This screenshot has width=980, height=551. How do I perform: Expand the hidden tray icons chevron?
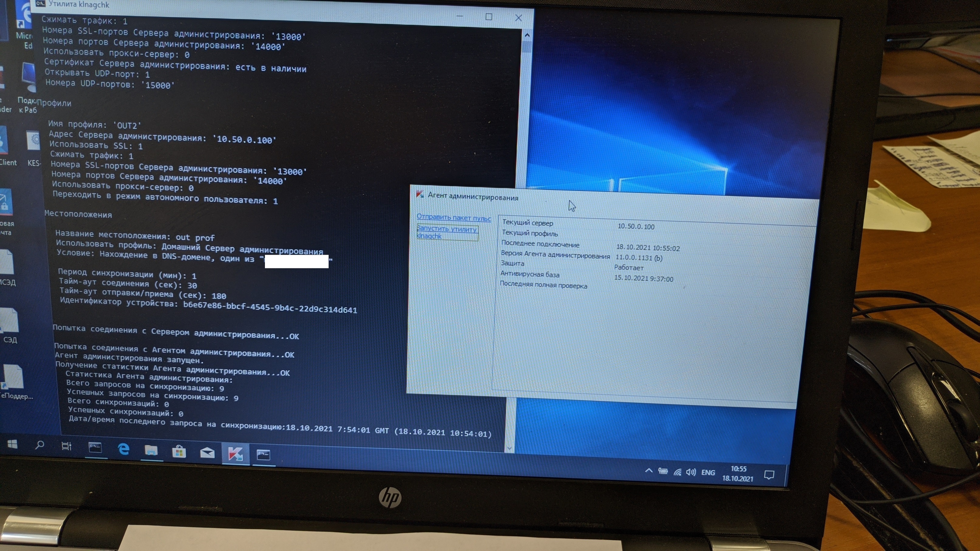point(649,471)
